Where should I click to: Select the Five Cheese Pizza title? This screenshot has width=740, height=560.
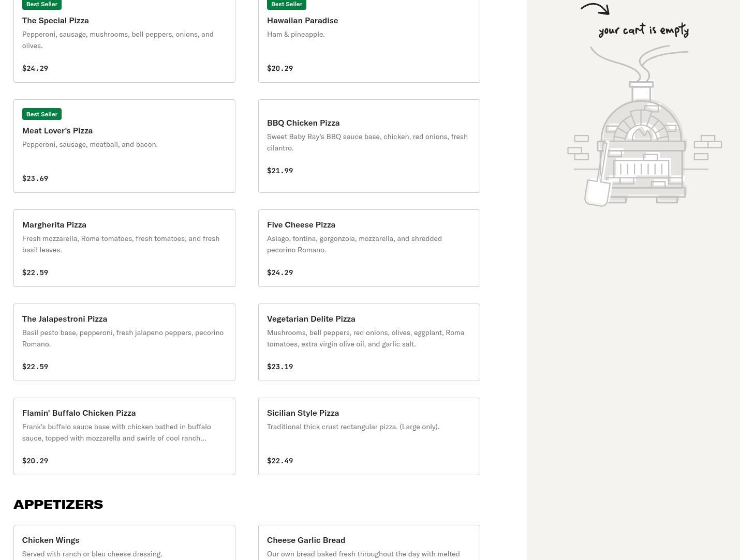coord(301,224)
